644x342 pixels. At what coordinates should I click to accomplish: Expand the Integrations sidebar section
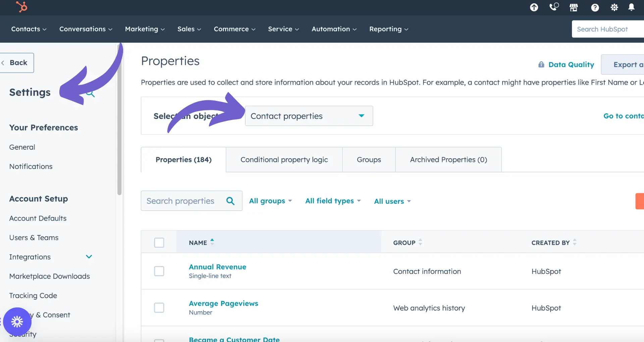coord(89,257)
